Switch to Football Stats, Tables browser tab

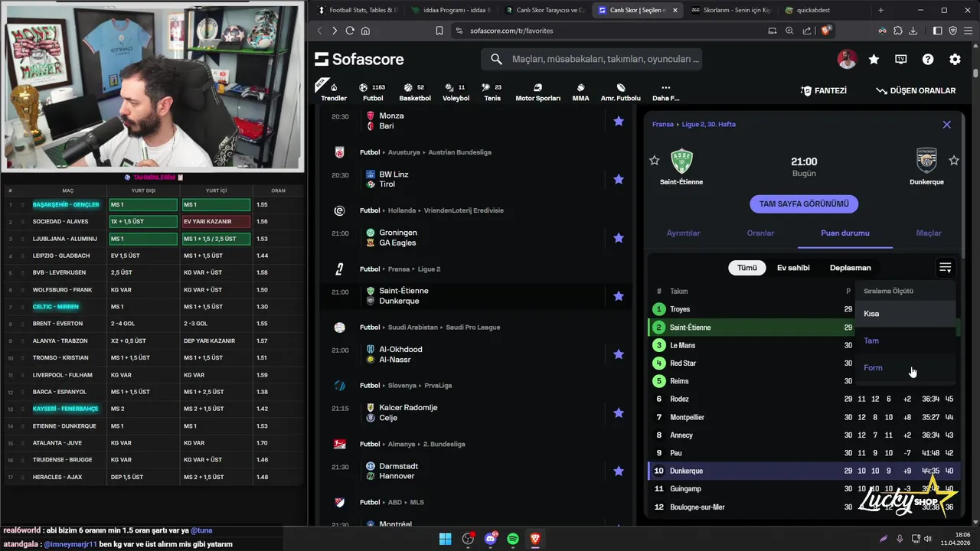click(x=357, y=10)
